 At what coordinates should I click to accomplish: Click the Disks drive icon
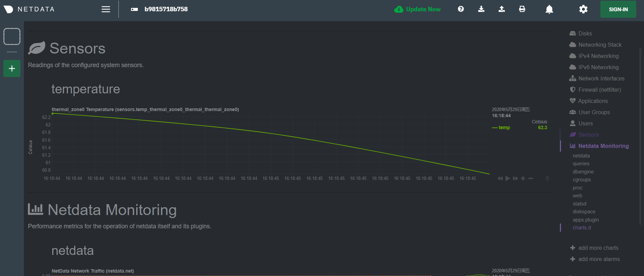(573, 33)
